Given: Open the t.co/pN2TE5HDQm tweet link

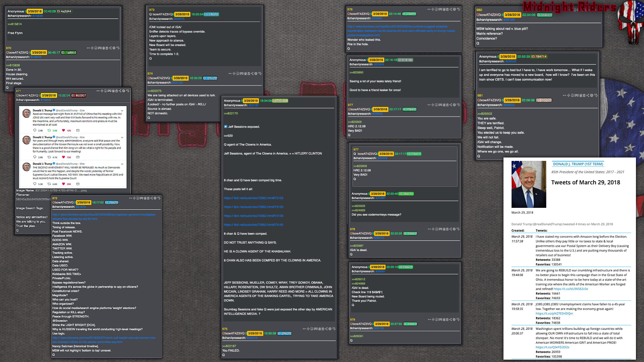Looking at the screenshot, I should 554,314.
